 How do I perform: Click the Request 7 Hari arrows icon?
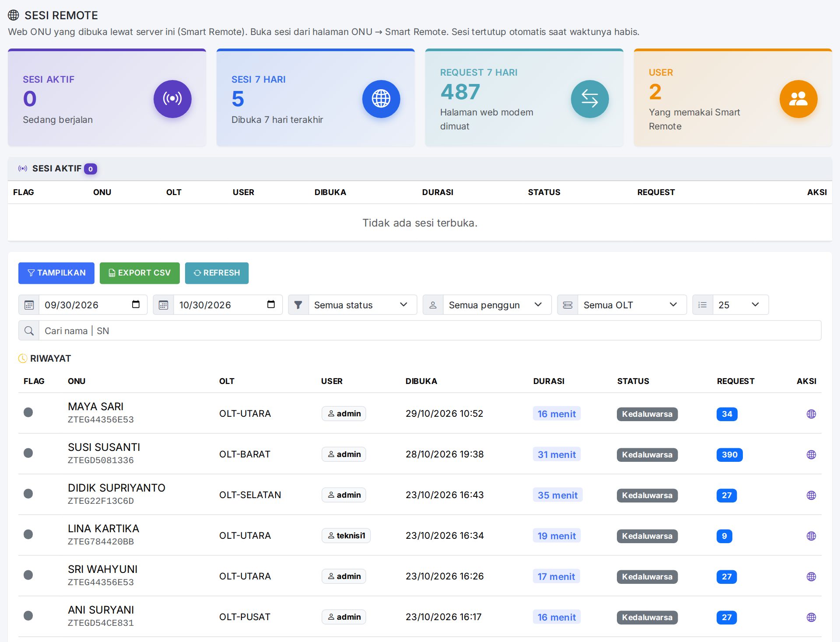click(x=590, y=99)
